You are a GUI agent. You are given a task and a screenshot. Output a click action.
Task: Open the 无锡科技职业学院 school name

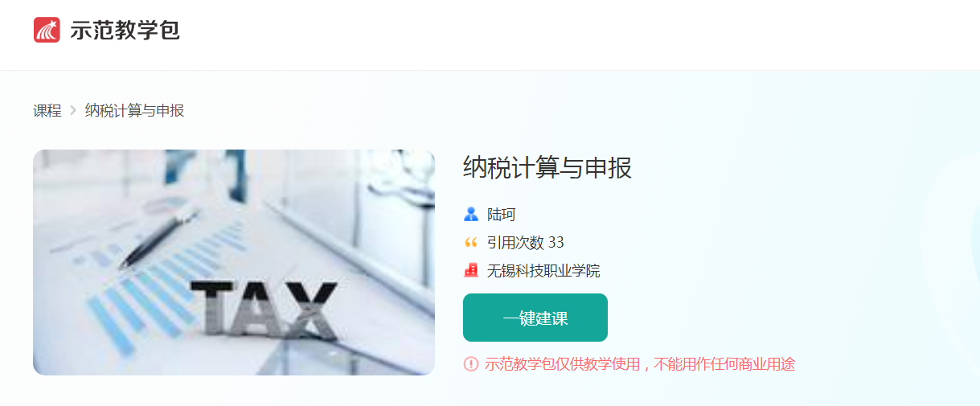(543, 271)
